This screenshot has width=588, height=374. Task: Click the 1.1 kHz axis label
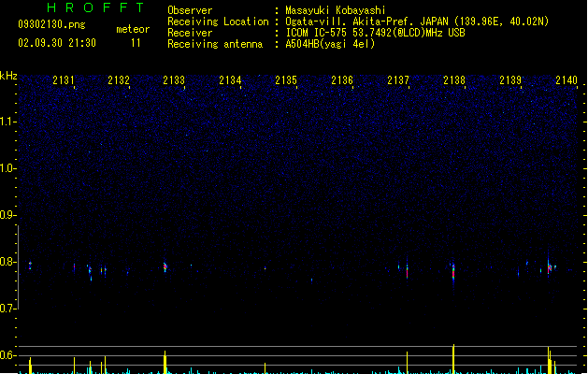point(7,122)
